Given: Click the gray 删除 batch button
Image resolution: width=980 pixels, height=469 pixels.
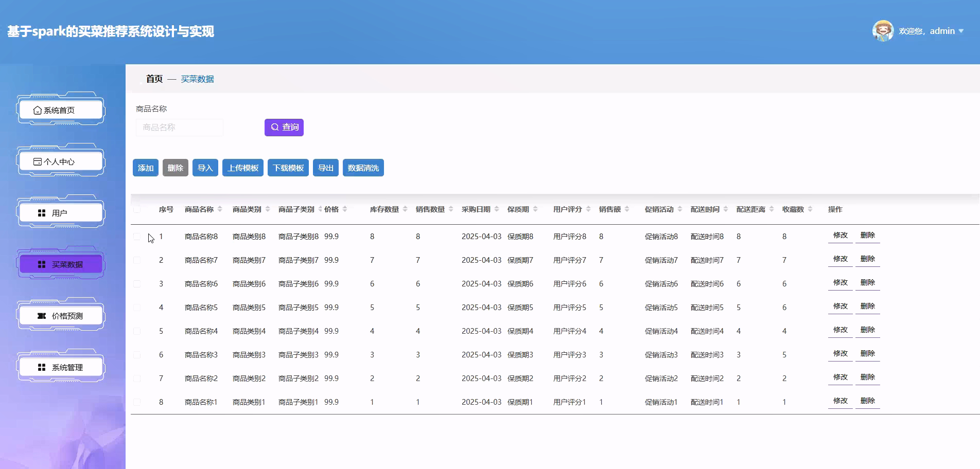Looking at the screenshot, I should coord(176,168).
